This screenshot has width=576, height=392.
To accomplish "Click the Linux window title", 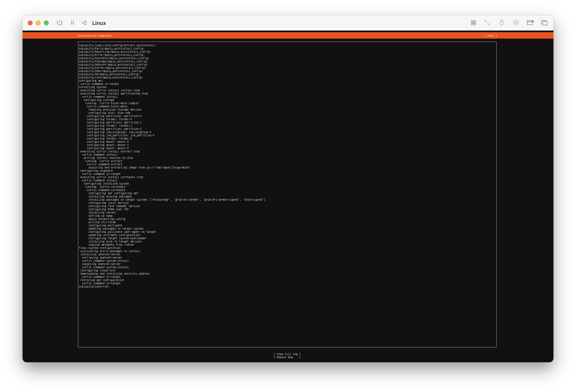I will tap(99, 23).
